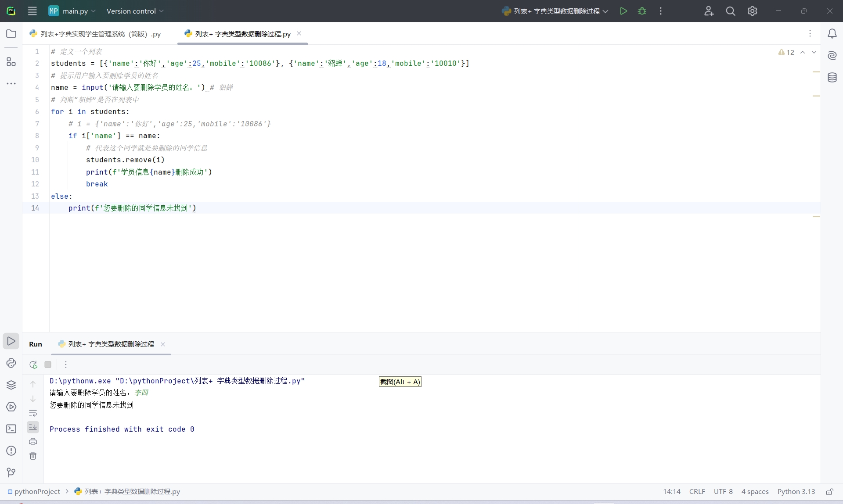Toggle scroll to end of console output
This screenshot has width=843, height=504.
click(33, 427)
